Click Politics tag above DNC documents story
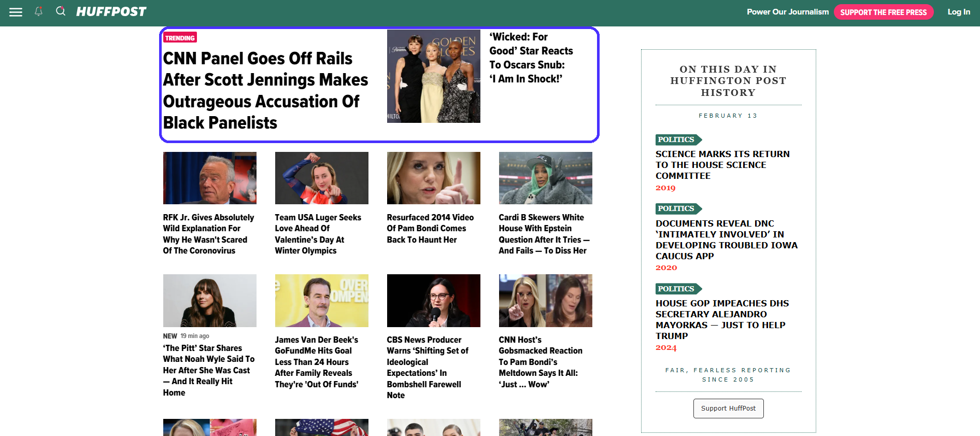The height and width of the screenshot is (436, 980). (x=678, y=208)
